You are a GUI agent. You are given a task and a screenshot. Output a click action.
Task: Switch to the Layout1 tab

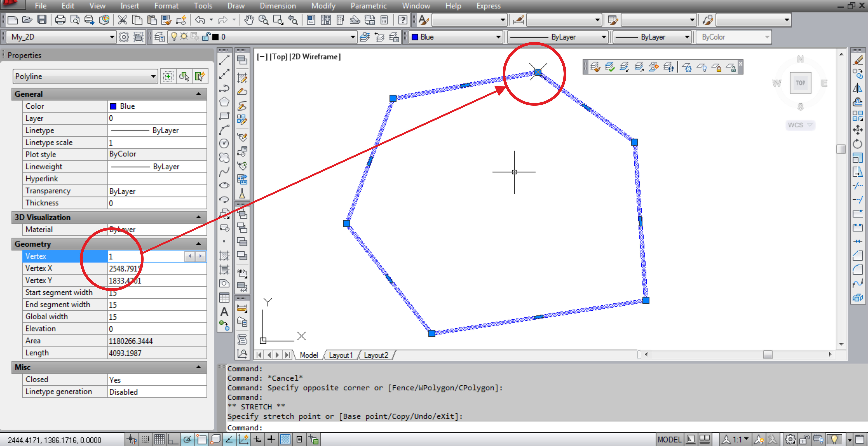(x=341, y=355)
